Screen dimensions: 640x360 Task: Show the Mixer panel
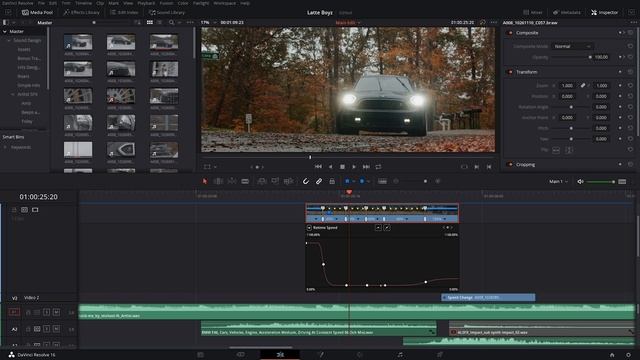(533, 12)
